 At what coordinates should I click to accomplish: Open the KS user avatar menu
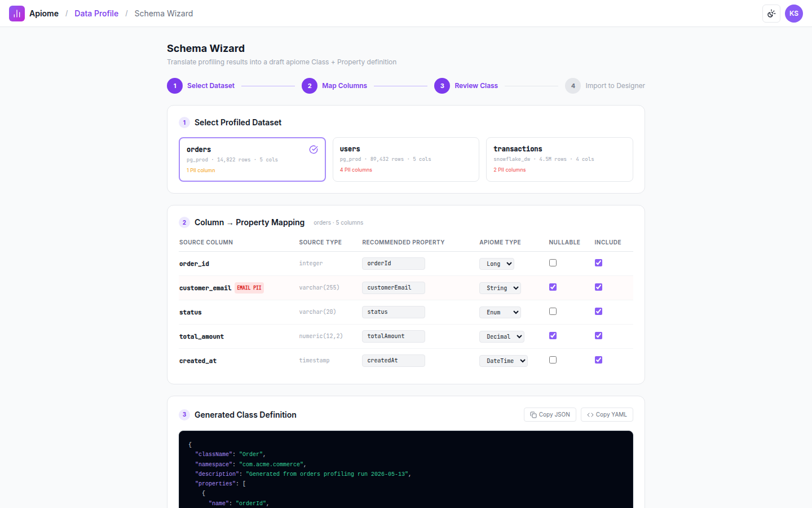click(794, 14)
